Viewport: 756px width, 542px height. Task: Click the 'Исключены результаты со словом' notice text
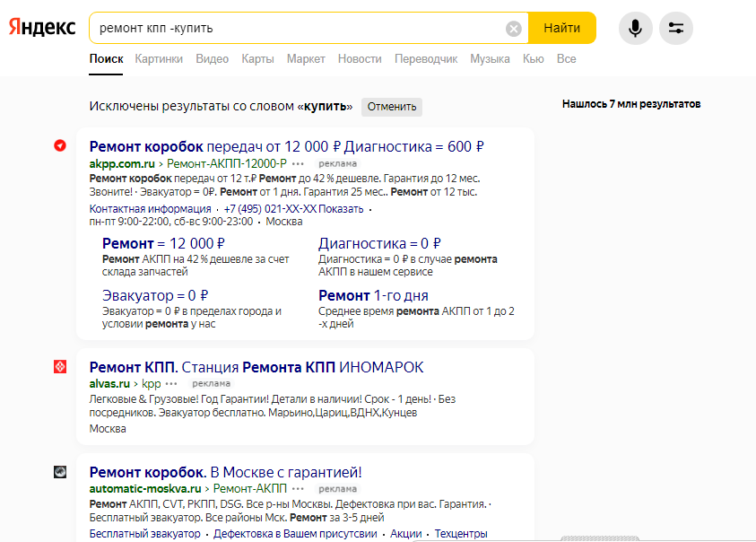[x=221, y=106]
